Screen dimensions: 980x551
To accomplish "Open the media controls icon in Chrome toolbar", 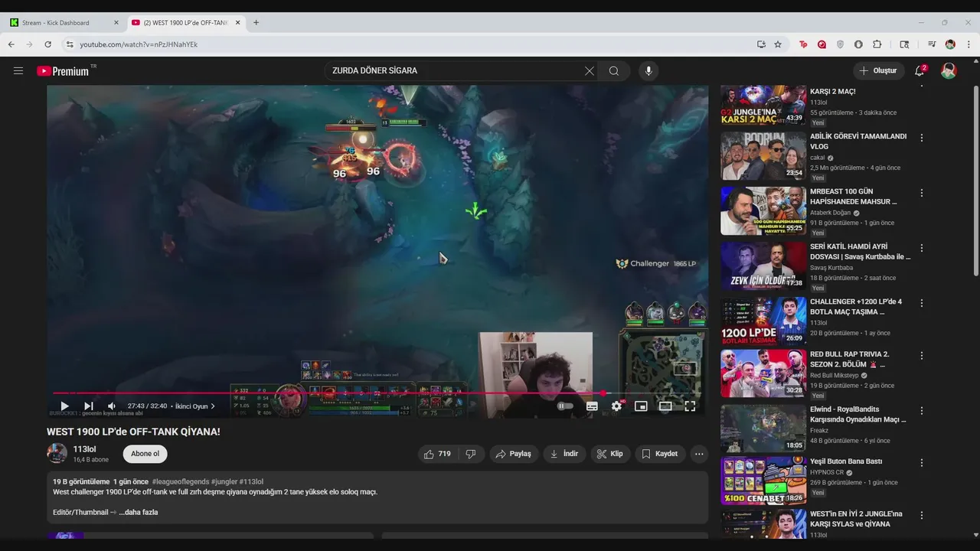I will (x=932, y=44).
